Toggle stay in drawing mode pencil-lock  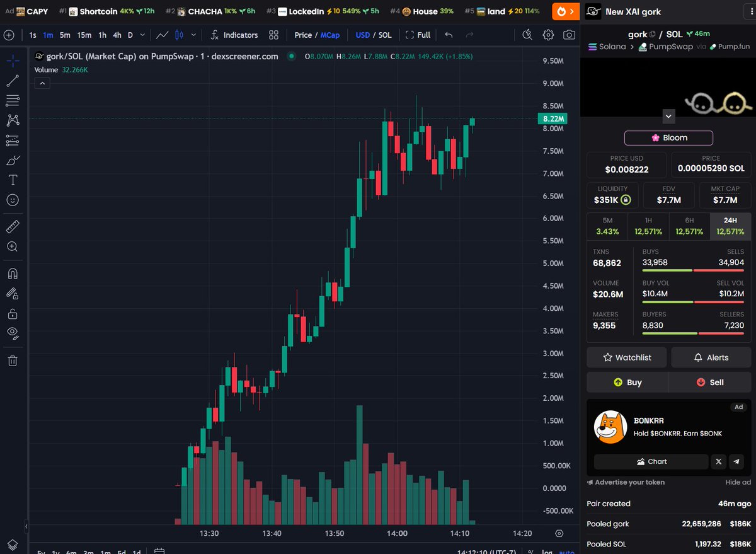pos(13,293)
